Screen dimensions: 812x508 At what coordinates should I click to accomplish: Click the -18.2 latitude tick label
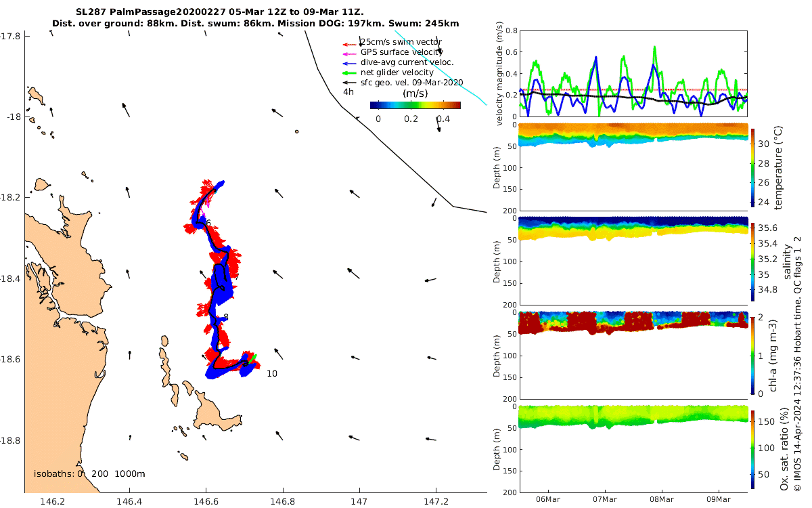pyautogui.click(x=10, y=197)
